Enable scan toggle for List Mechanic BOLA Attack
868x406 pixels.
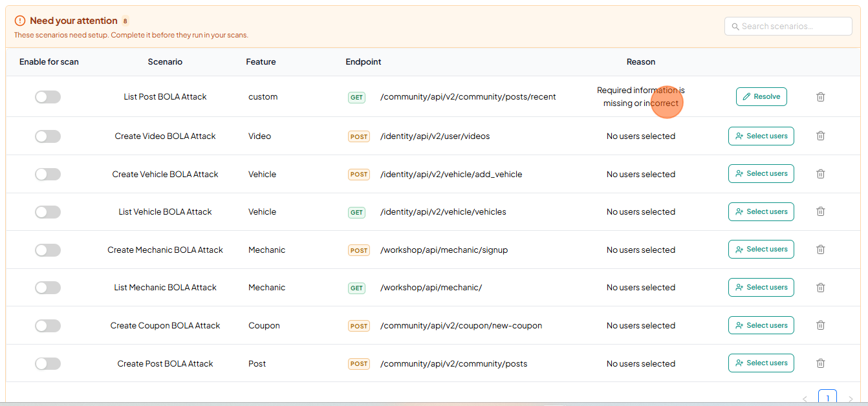coord(48,288)
